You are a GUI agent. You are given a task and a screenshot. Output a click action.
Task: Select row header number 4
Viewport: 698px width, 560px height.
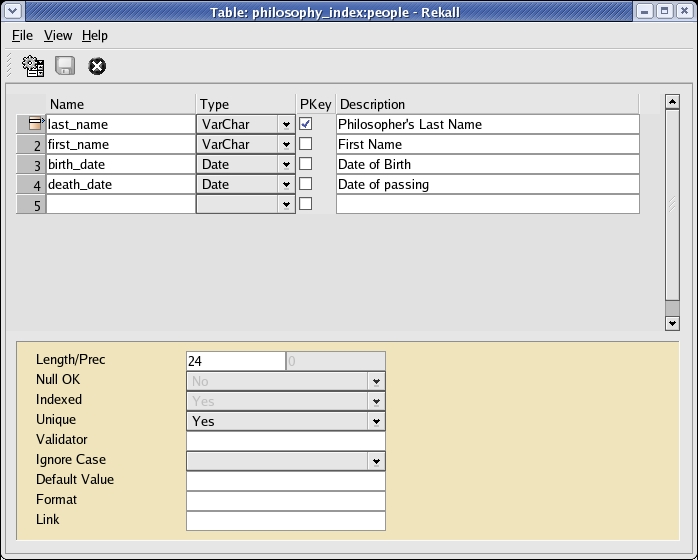(31, 185)
